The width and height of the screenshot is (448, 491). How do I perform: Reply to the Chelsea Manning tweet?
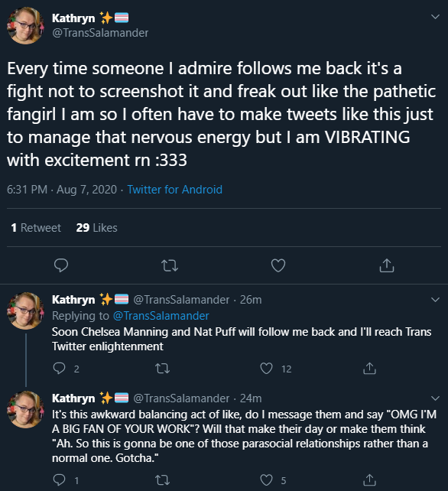[x=59, y=369]
